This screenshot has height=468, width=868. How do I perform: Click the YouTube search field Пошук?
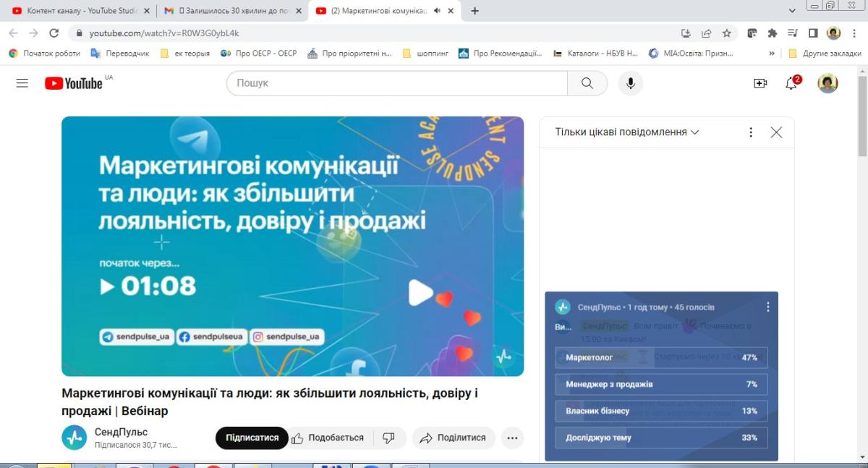point(397,83)
